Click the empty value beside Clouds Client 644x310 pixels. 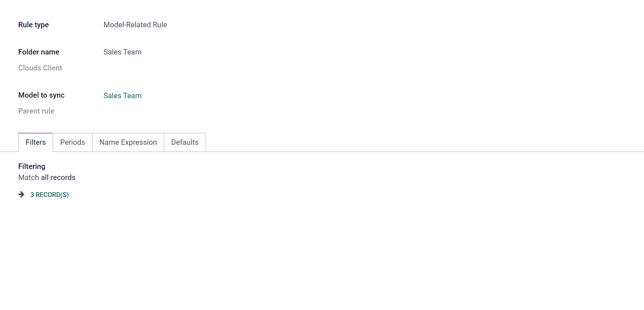199,68
